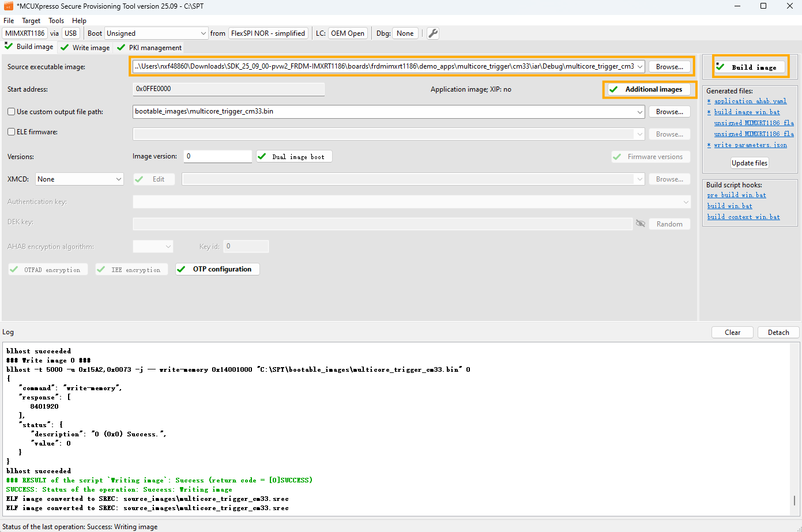Open the write_parameters.json generated file link

(750, 145)
